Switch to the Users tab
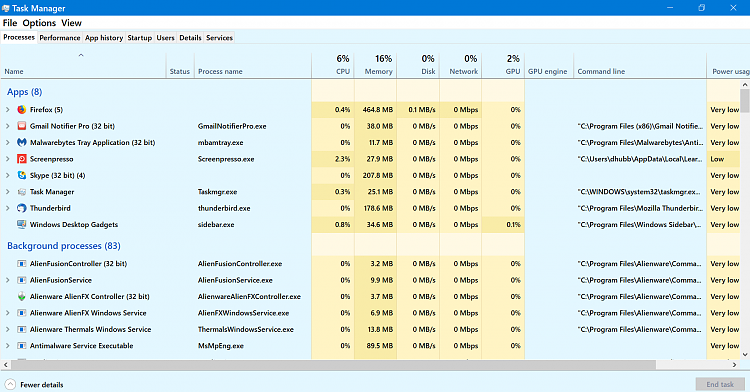Image resolution: width=750 pixels, height=392 pixels. click(165, 38)
